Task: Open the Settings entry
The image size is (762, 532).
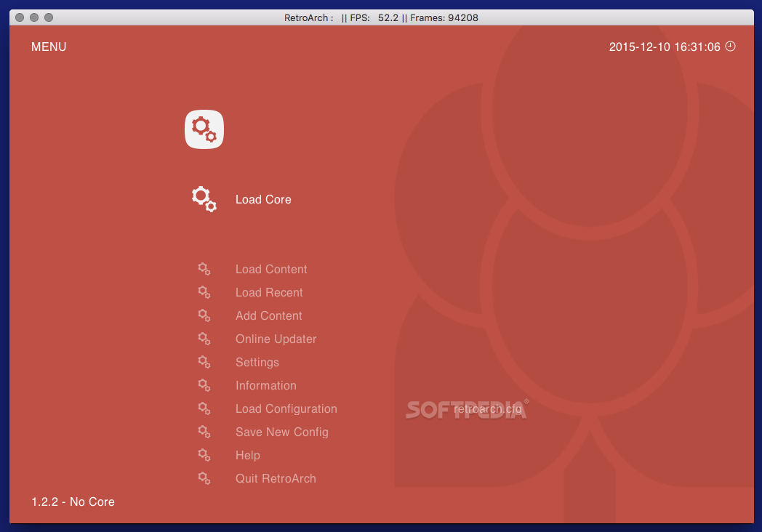Action: point(257,362)
